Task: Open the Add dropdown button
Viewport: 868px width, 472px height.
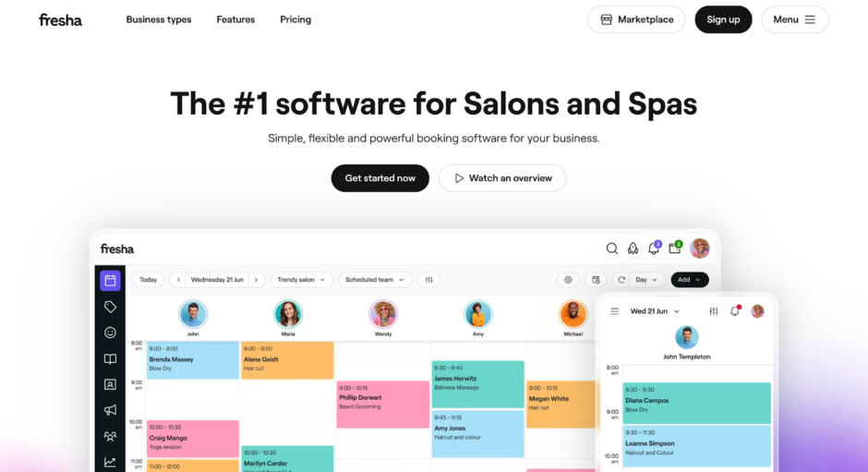Action: (x=689, y=280)
